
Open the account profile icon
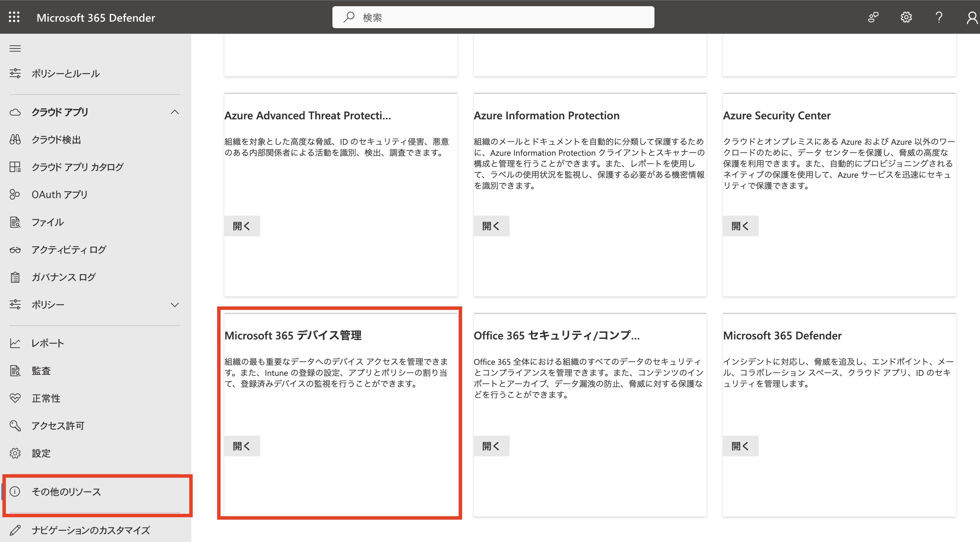[x=972, y=17]
